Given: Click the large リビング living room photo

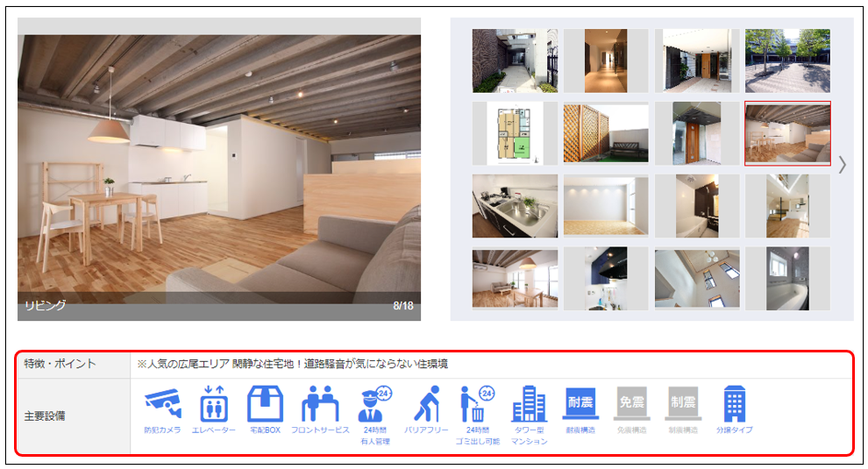Looking at the screenshot, I should click(219, 175).
